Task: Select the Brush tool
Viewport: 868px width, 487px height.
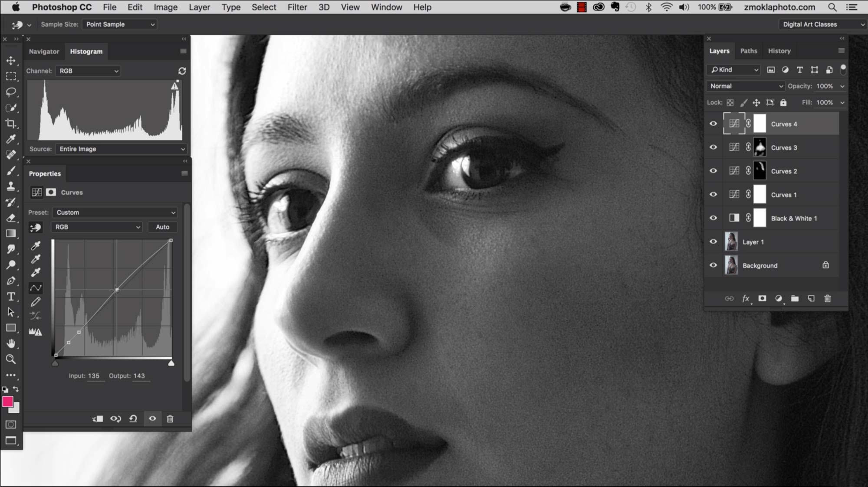Action: coord(11,171)
